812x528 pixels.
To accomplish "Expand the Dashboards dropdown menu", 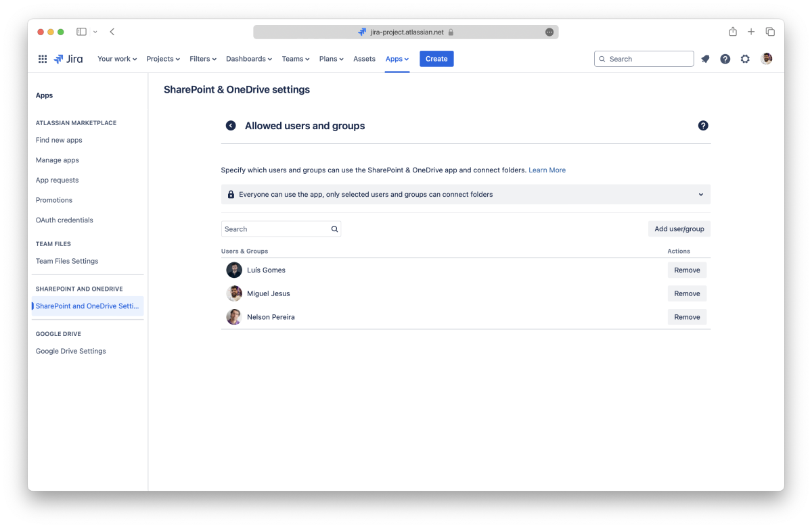I will click(x=248, y=59).
